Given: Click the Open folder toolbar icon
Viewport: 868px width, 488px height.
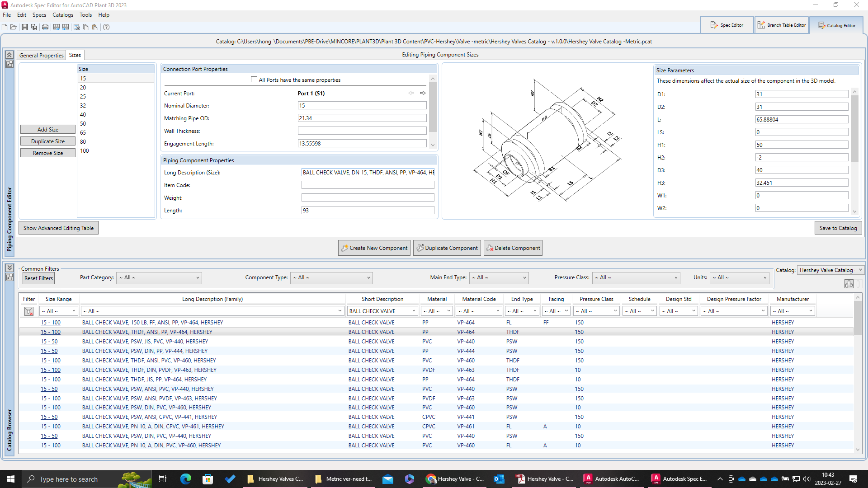Looking at the screenshot, I should 14,27.
